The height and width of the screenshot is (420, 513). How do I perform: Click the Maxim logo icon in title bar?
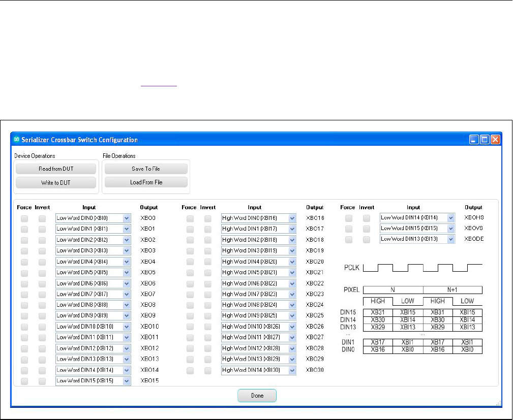[x=17, y=140]
